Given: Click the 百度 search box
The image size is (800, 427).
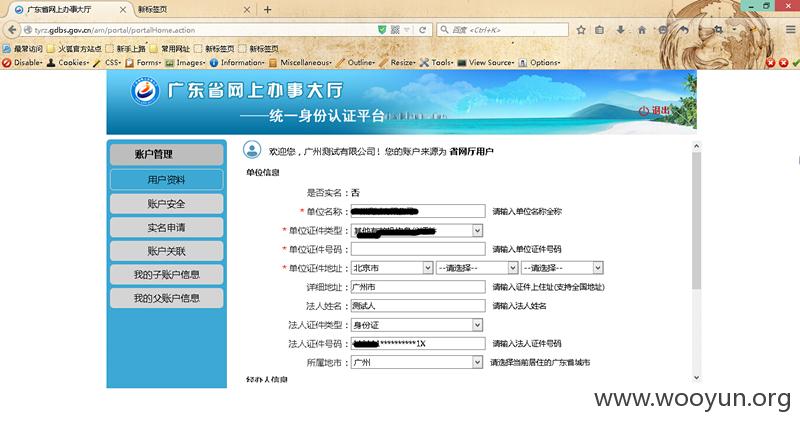Looking at the screenshot, I should [503, 30].
